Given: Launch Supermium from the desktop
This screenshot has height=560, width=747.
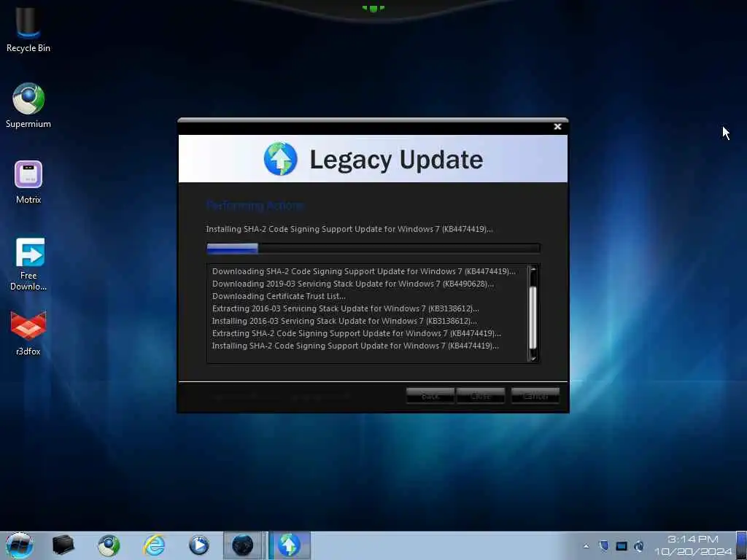Looking at the screenshot, I should point(28,105).
